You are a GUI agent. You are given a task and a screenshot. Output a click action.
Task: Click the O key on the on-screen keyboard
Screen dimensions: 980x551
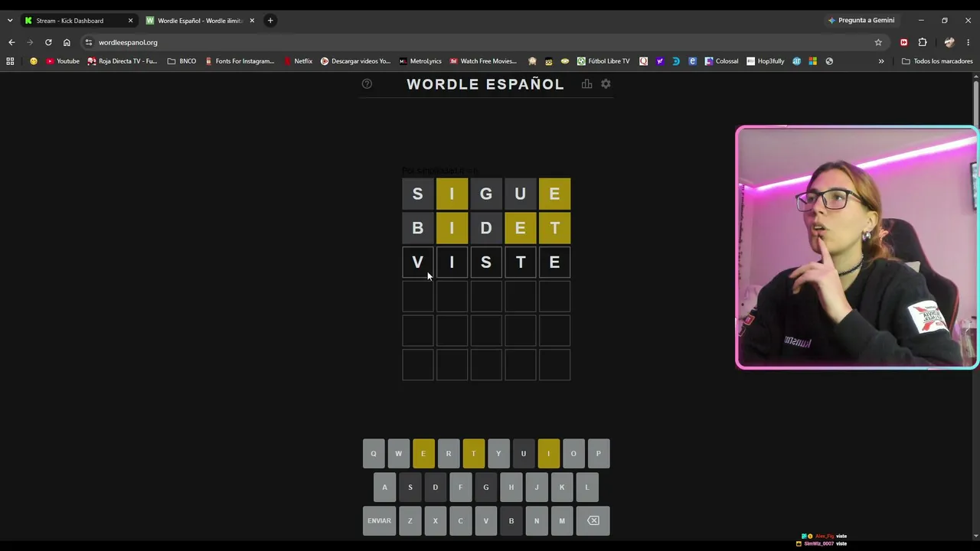(x=573, y=454)
